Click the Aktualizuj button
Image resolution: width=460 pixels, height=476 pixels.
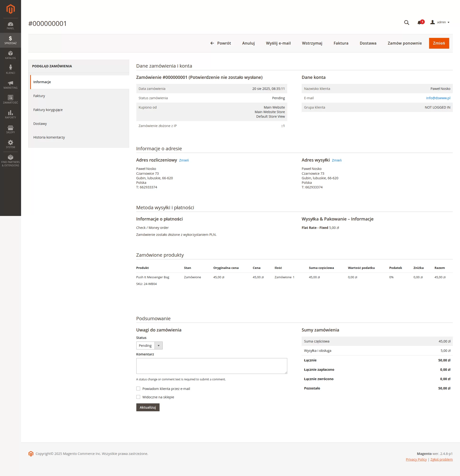148,407
